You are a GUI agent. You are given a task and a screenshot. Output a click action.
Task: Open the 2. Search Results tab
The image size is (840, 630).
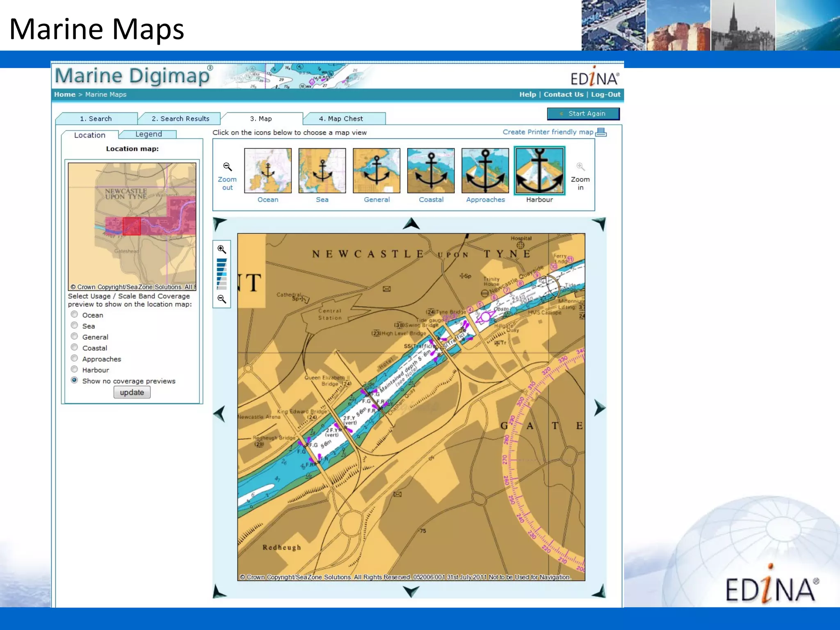click(180, 119)
